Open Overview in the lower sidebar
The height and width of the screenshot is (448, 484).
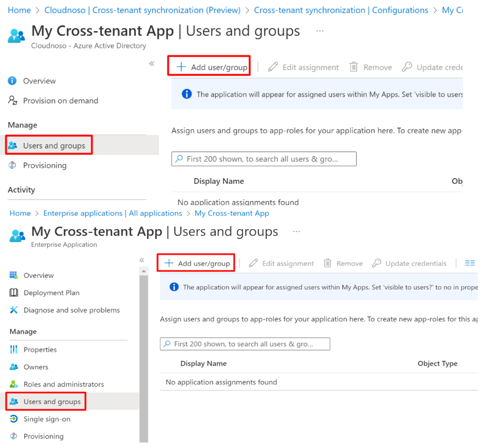38,275
